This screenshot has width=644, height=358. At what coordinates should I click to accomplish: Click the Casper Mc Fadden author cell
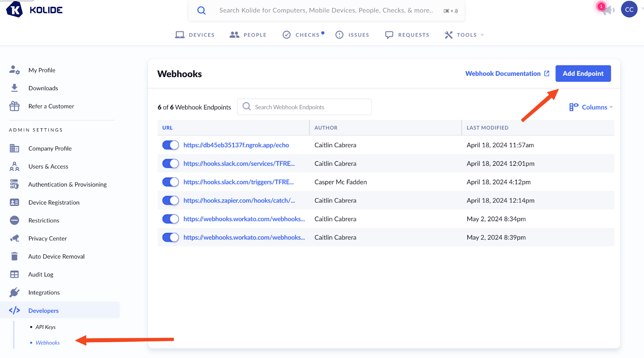tap(340, 182)
